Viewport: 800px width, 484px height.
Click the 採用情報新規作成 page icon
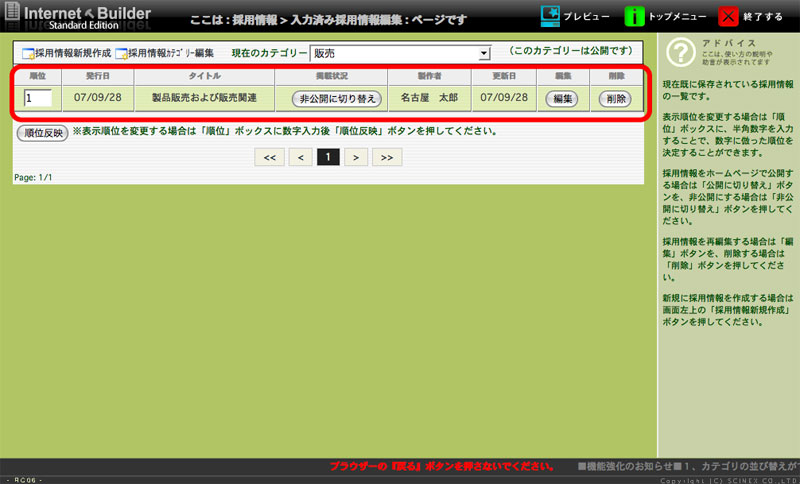point(28,53)
